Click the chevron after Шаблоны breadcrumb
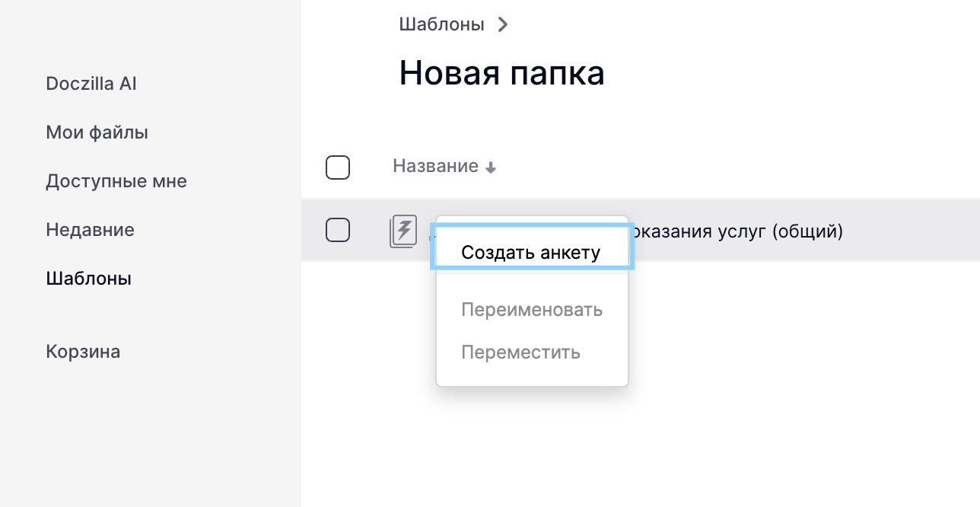 pos(502,24)
